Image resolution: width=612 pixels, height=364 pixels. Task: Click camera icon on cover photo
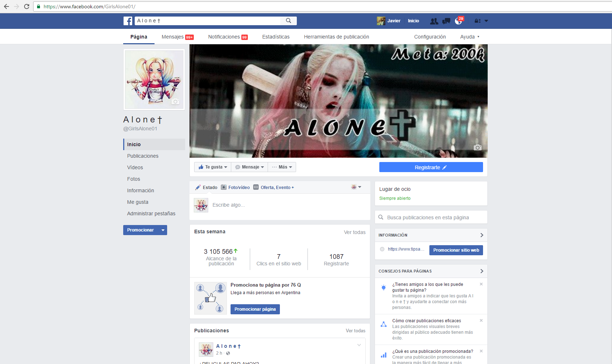[x=478, y=147]
